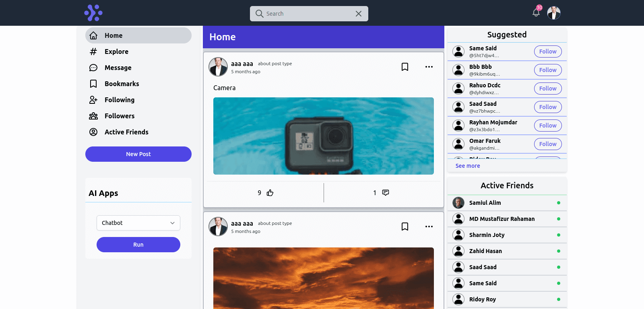Open Samiul Alim in Active Friends
Viewport: 644px width, 309px height.
[507, 203]
